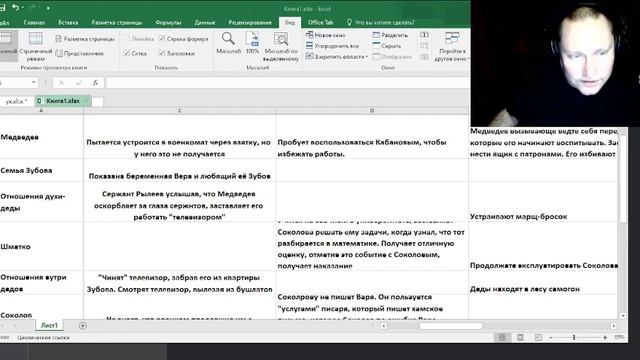Set zoom to 100% in the ribbon
This screenshot has height=360, width=640.
pos(252,43)
